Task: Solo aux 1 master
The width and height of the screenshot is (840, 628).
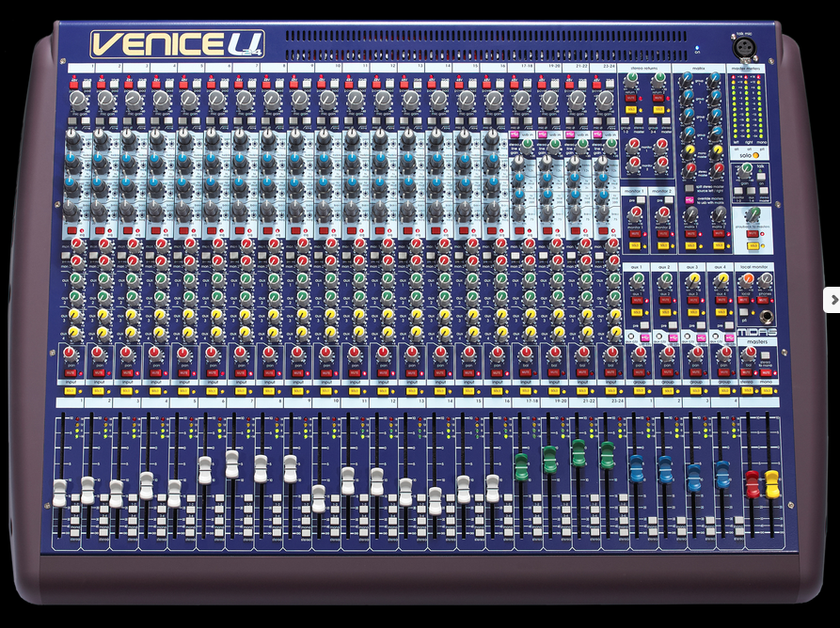Action: pos(637,312)
